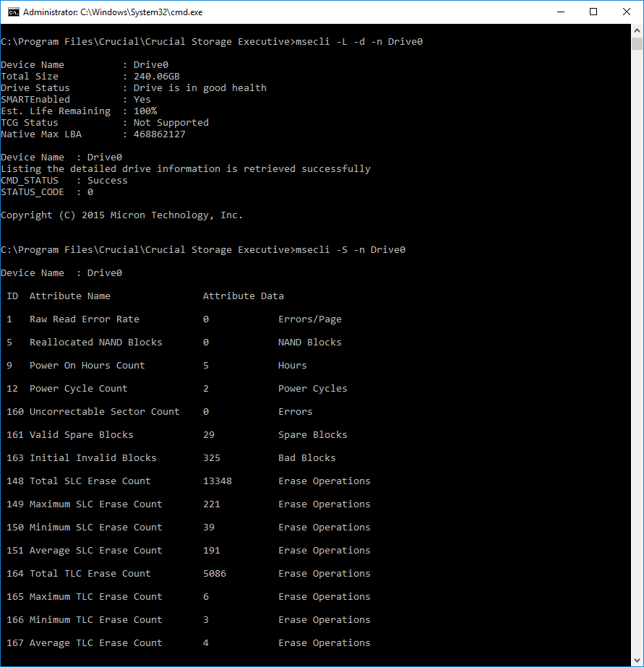Click the 'Reallocated NAND Blocks' row
This screenshot has height=667, width=644.
point(174,343)
